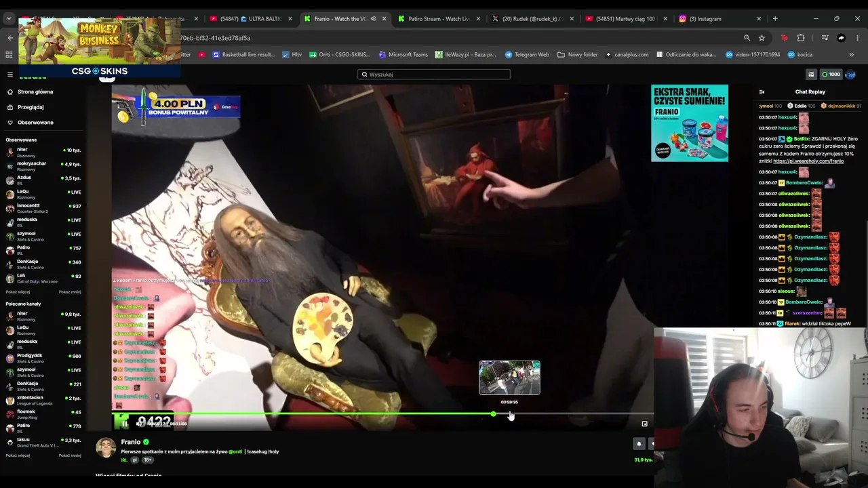Collapse followed channels with Pokaż mniej
Image resolution: width=868 pixels, height=488 pixels.
coord(70,292)
